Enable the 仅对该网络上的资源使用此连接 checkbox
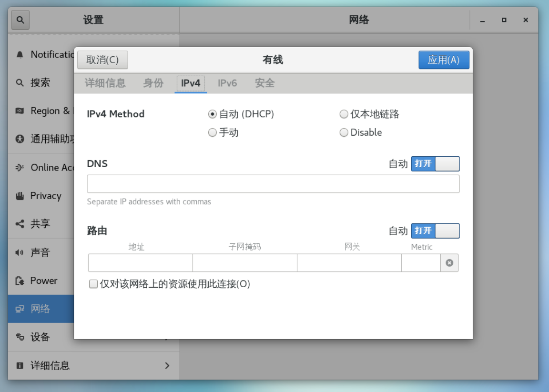The width and height of the screenshot is (549, 392). (93, 284)
